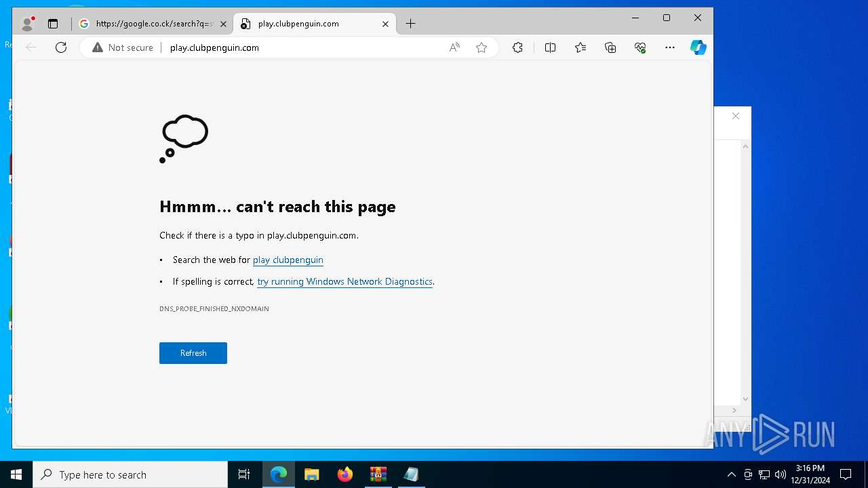Add page to favorites with star icon
Viewport: 868px width, 488px height.
[x=481, y=47]
